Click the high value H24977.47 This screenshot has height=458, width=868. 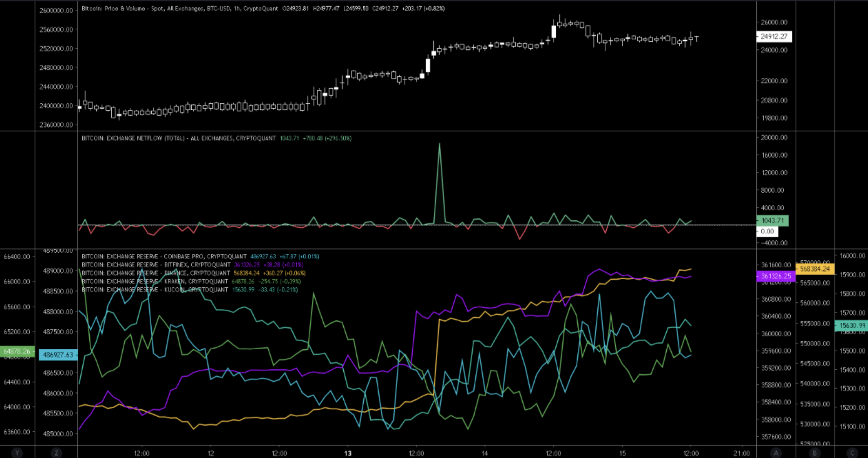click(326, 9)
